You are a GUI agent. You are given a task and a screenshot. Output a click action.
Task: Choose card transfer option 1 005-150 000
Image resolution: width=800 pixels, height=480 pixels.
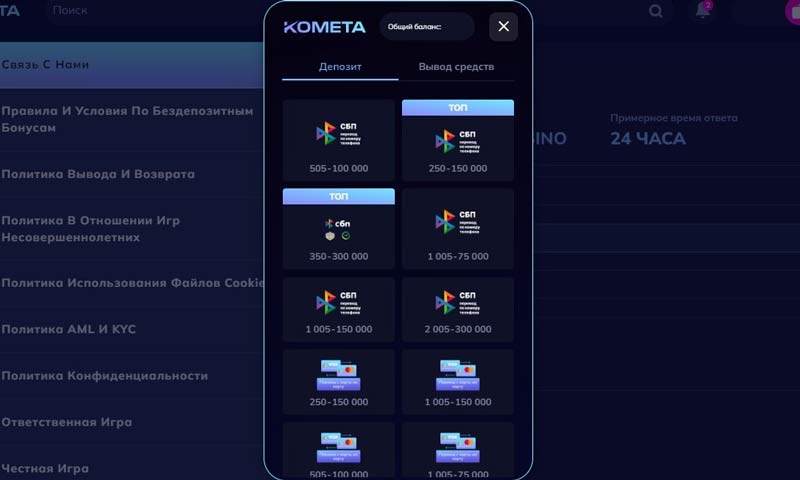pos(458,382)
